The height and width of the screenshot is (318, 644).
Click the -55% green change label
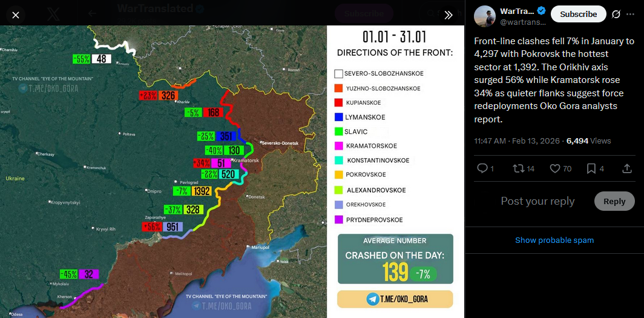point(81,59)
